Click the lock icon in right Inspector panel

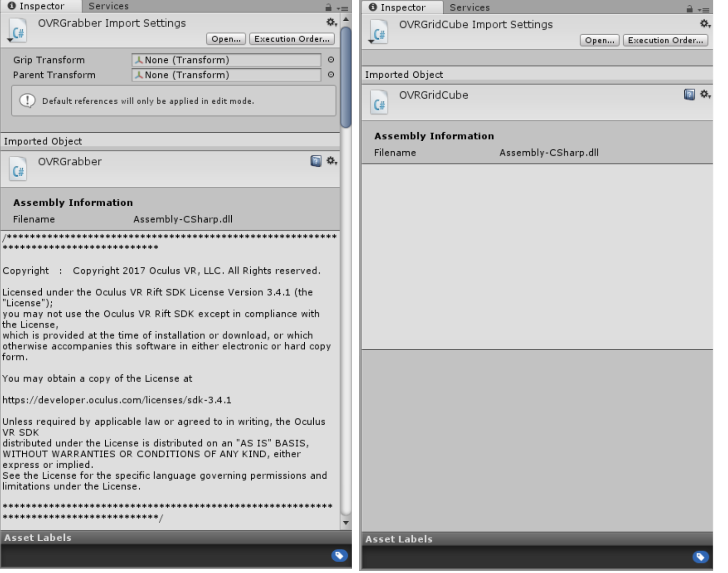[690, 9]
